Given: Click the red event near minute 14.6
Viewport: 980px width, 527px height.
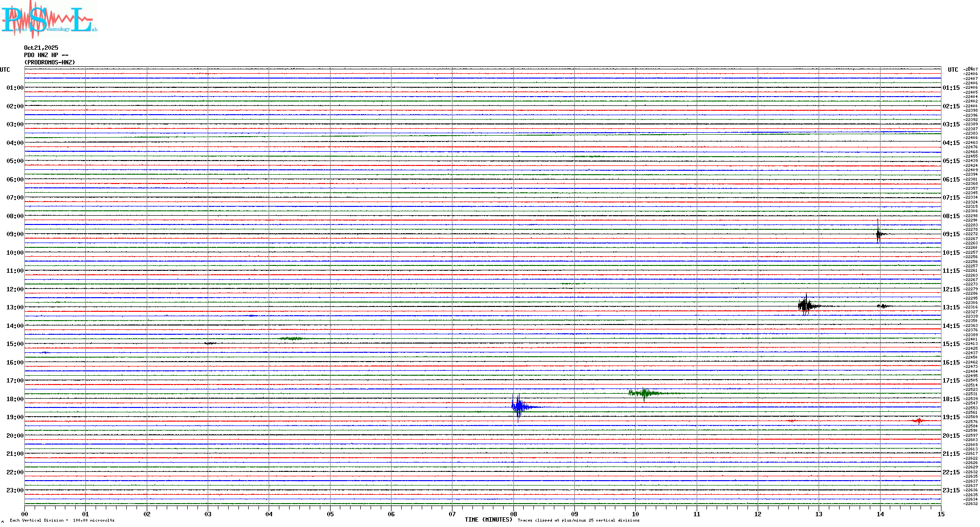Looking at the screenshot, I should click(x=919, y=421).
